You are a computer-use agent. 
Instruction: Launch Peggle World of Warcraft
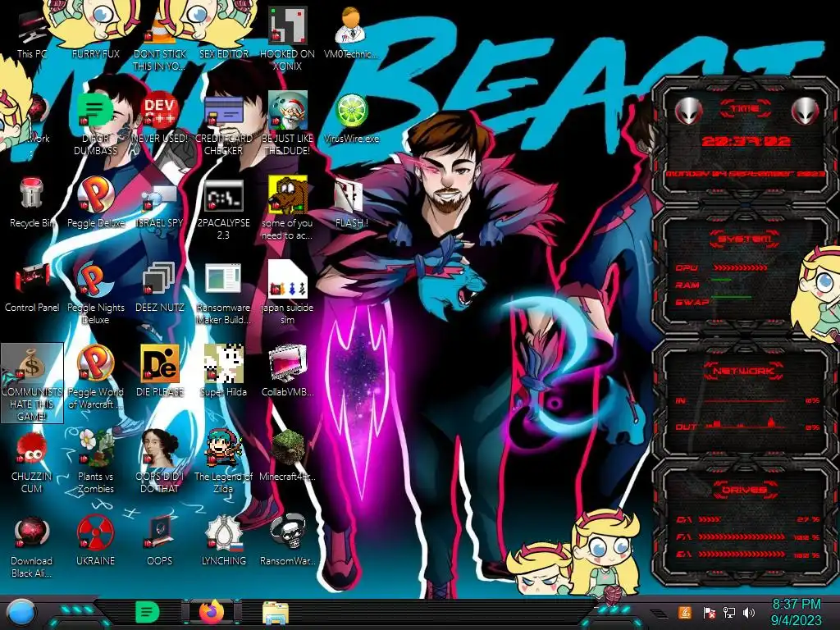(95, 377)
